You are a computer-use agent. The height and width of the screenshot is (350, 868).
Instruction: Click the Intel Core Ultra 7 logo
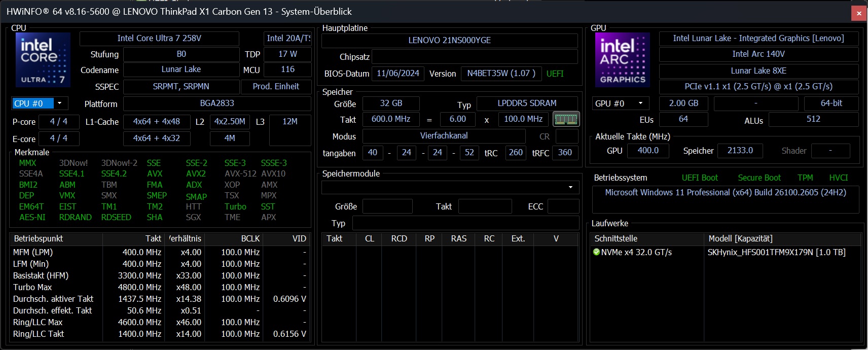tap(43, 60)
